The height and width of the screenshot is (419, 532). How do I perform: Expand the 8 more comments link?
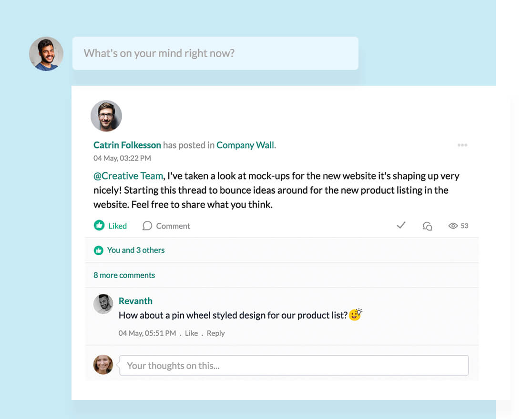tap(124, 275)
